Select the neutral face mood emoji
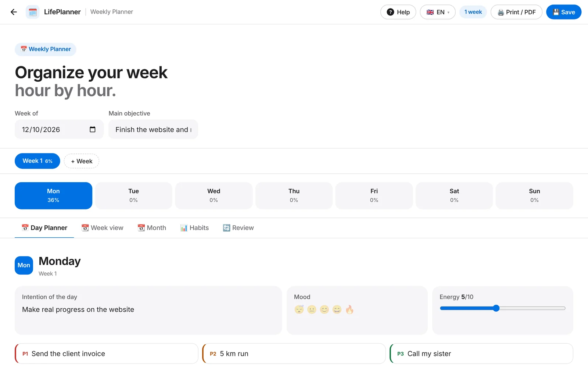 click(x=312, y=309)
